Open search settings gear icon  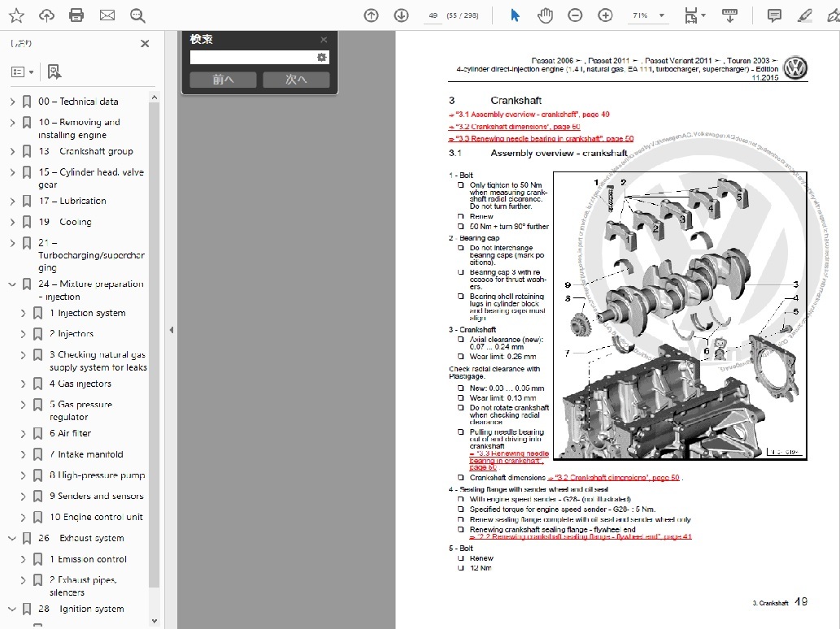[322, 57]
